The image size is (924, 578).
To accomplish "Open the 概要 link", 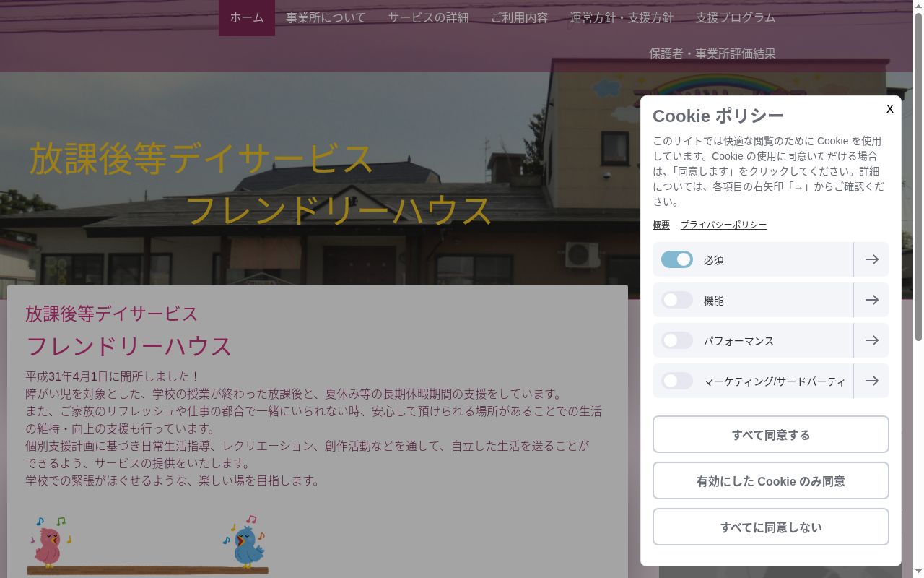I will [x=661, y=225].
